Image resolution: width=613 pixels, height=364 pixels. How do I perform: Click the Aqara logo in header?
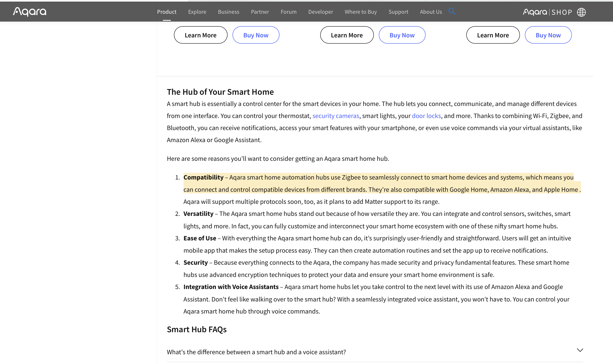[x=30, y=11]
